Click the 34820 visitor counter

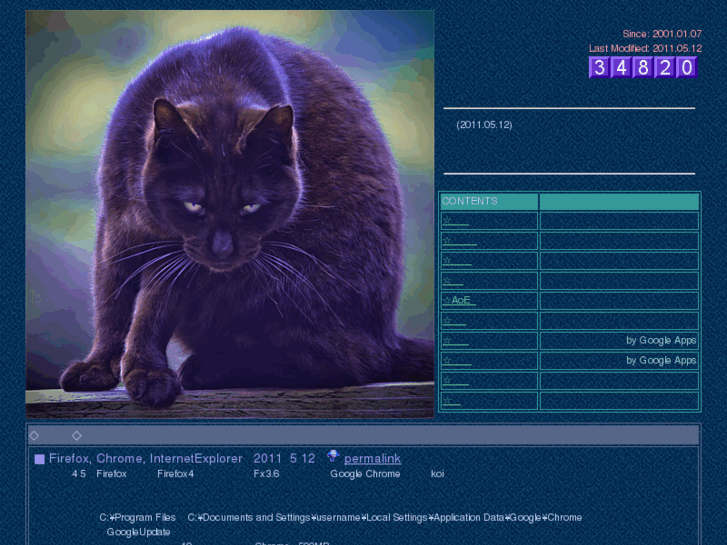(643, 67)
